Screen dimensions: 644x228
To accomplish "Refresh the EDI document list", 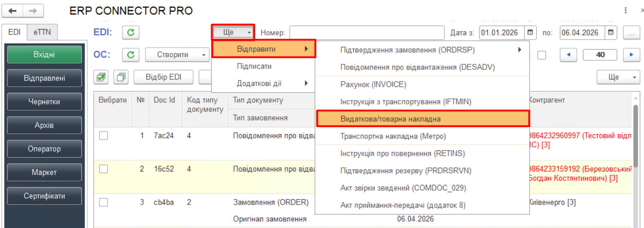I will pyautogui.click(x=131, y=33).
